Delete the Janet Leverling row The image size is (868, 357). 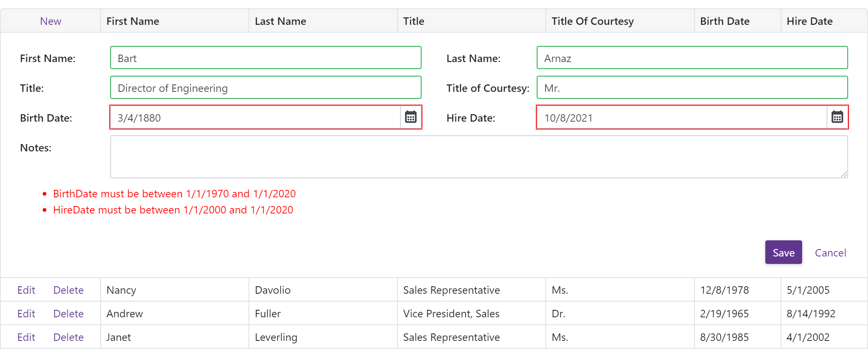point(68,337)
